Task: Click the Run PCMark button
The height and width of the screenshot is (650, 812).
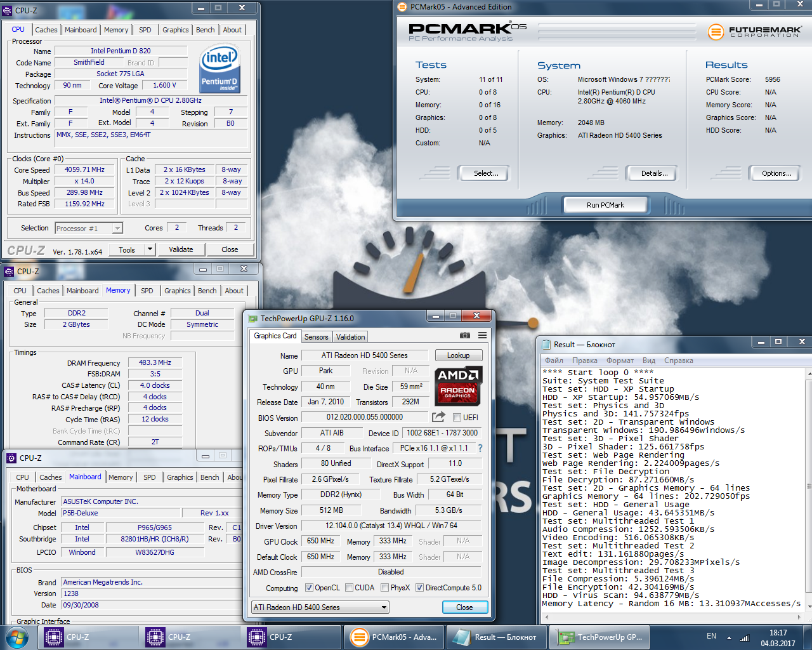Action: [605, 205]
